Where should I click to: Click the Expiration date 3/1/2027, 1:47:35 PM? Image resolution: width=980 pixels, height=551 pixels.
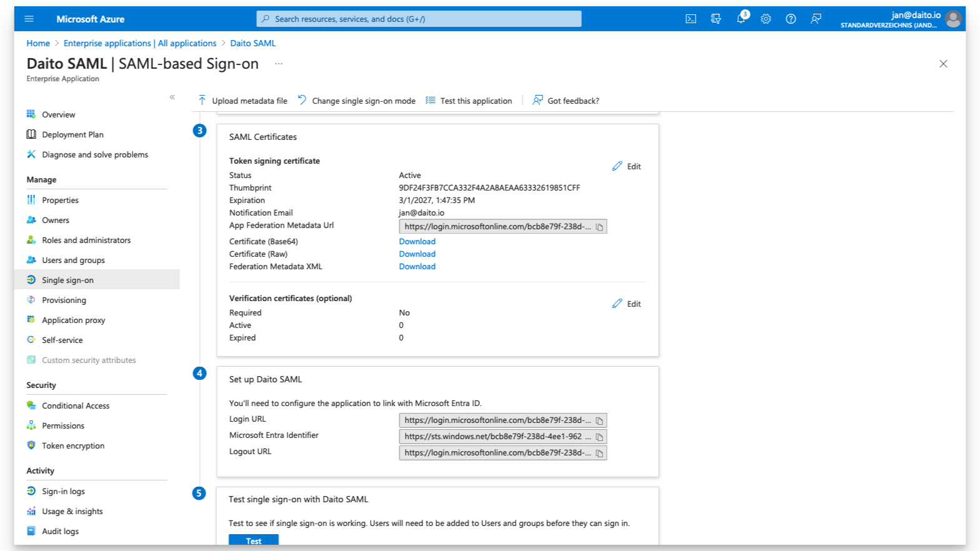point(437,200)
